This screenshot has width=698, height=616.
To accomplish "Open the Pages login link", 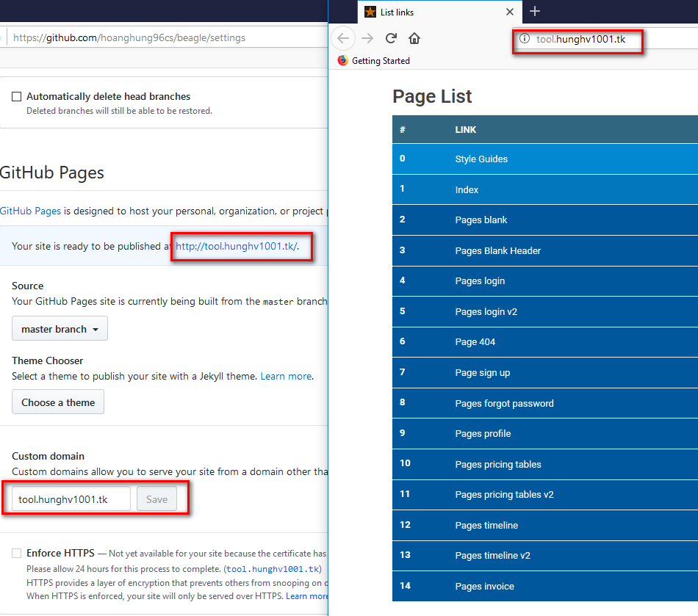I will click(x=480, y=280).
